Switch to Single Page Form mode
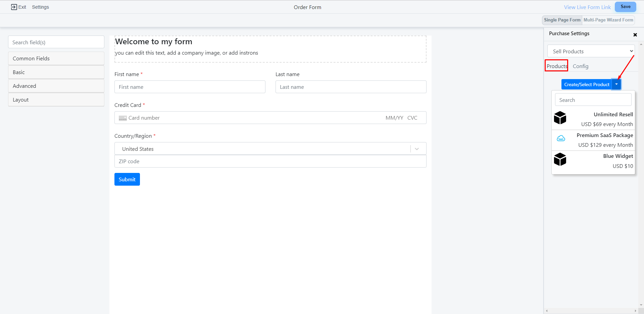This screenshot has height=314, width=644. point(562,20)
